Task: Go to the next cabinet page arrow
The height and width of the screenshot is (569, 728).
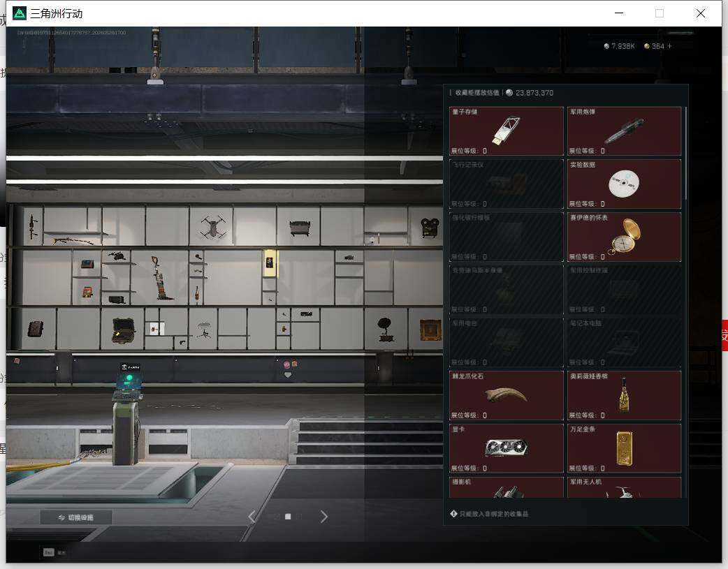Action: coord(323,517)
